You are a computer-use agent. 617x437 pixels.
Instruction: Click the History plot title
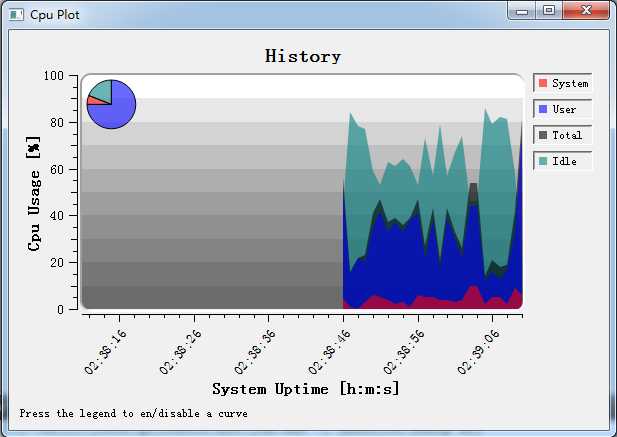click(x=303, y=56)
